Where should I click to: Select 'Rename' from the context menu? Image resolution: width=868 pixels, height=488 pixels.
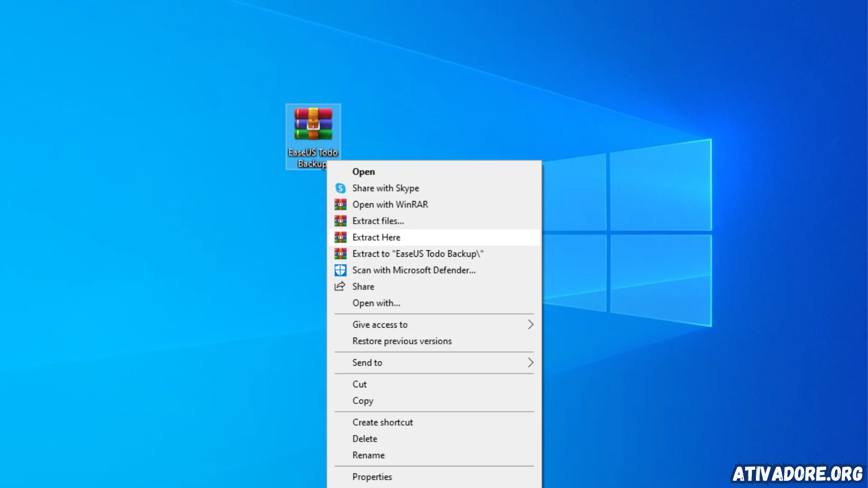click(368, 455)
